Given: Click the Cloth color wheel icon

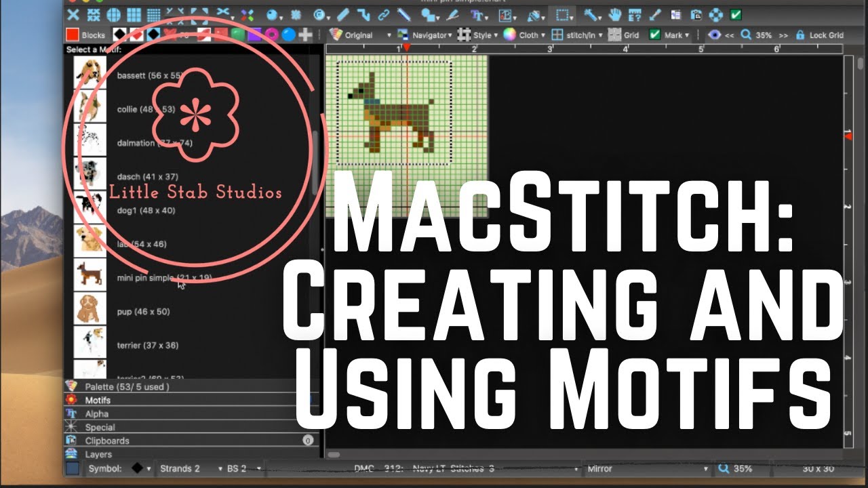Looking at the screenshot, I should tap(509, 35).
